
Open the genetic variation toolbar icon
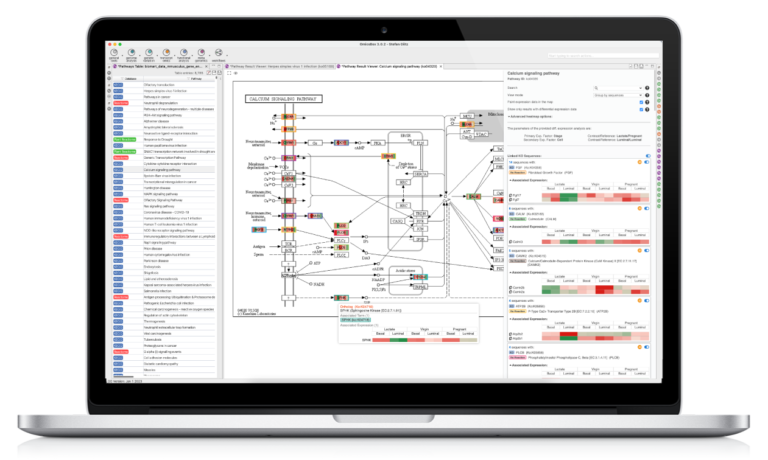[x=149, y=52]
